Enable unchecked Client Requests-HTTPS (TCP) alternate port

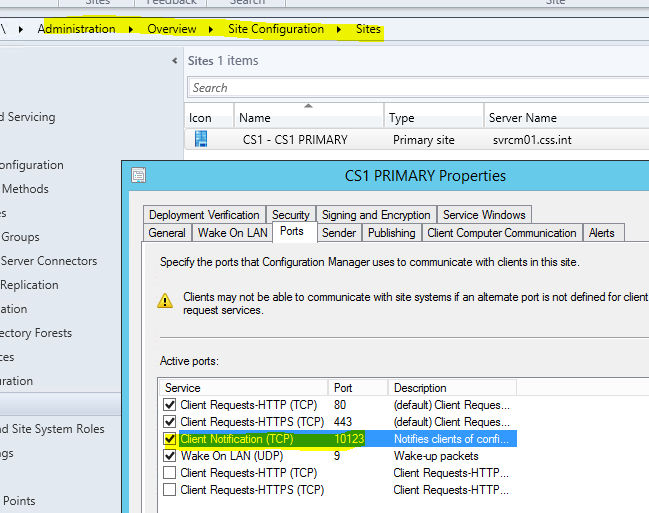[x=169, y=489]
